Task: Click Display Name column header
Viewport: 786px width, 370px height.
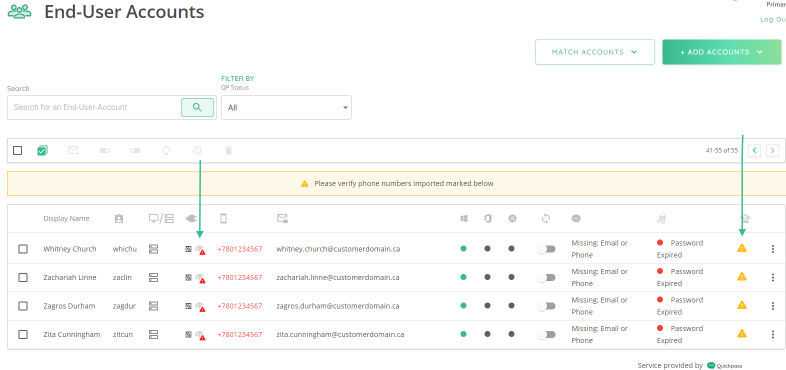Action: click(x=66, y=219)
